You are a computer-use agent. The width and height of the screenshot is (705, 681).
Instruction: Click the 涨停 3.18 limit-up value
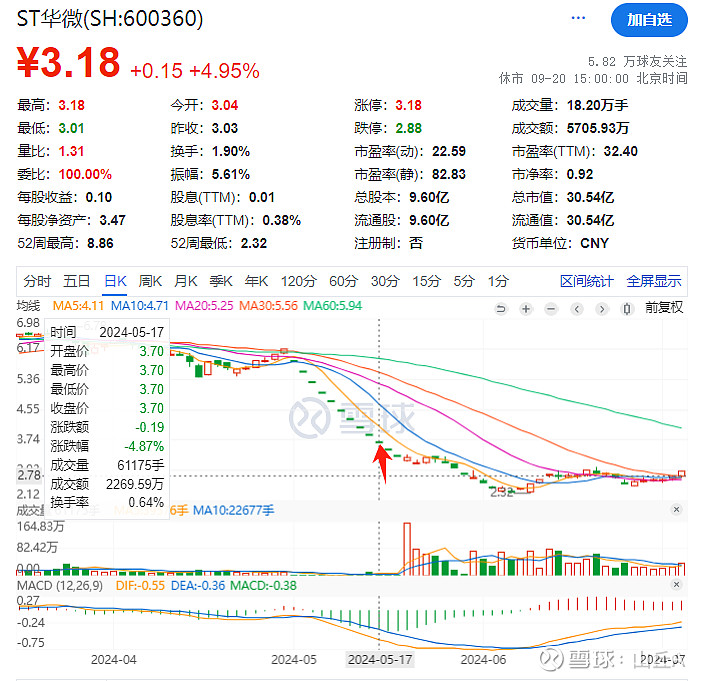[408, 106]
